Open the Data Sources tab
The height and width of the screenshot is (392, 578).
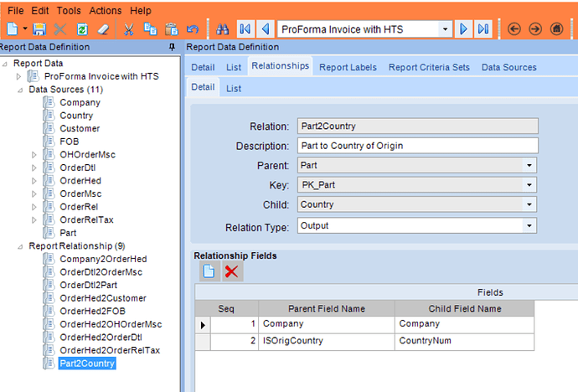pyautogui.click(x=509, y=67)
